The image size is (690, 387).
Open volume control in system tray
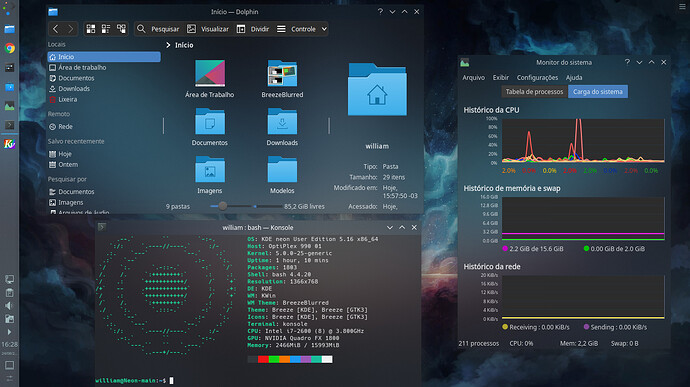[9, 306]
